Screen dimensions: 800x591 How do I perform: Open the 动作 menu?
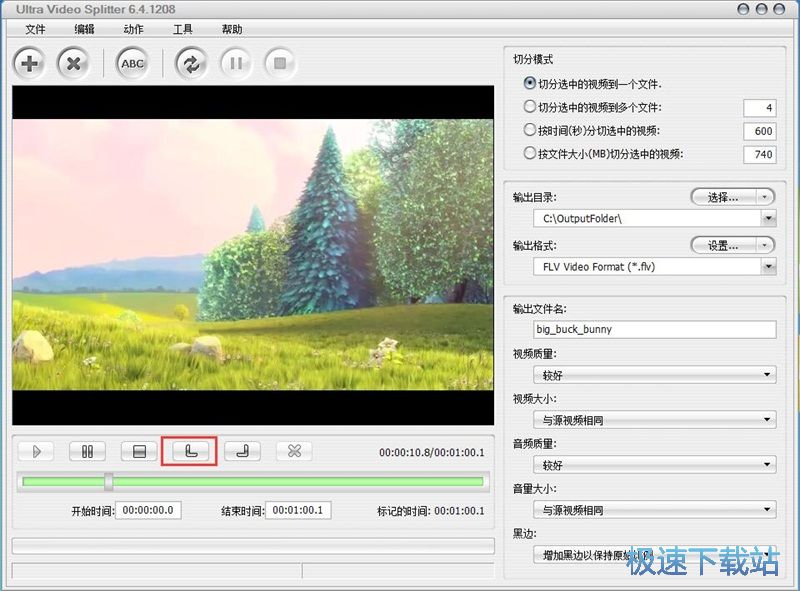pyautogui.click(x=133, y=30)
